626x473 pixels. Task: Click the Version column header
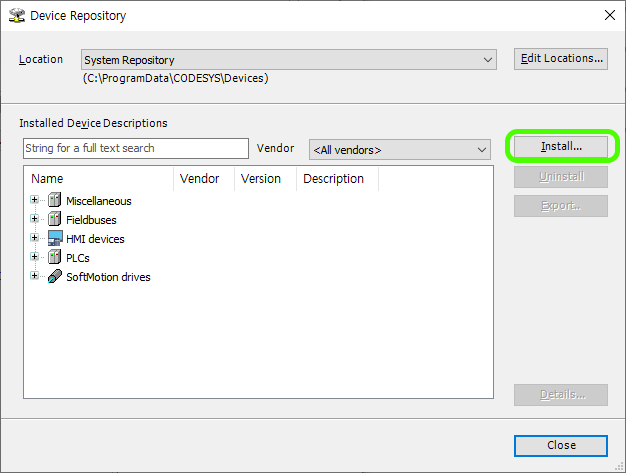click(x=262, y=179)
